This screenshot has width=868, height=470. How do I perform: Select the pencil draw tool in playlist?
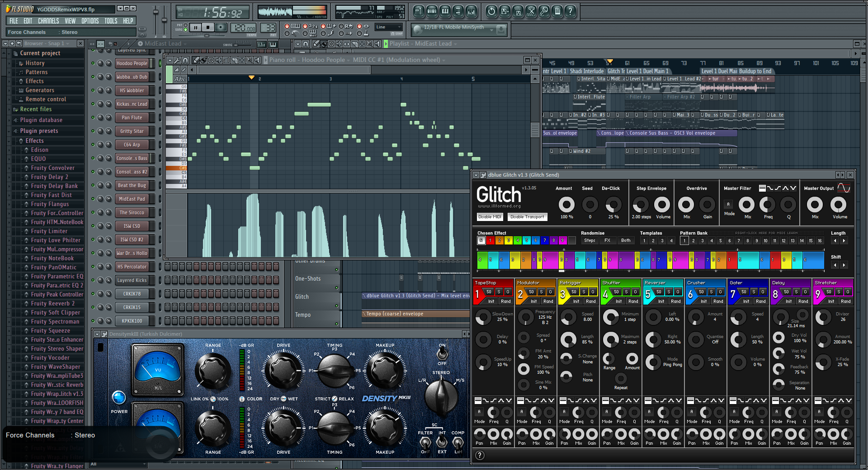point(316,44)
